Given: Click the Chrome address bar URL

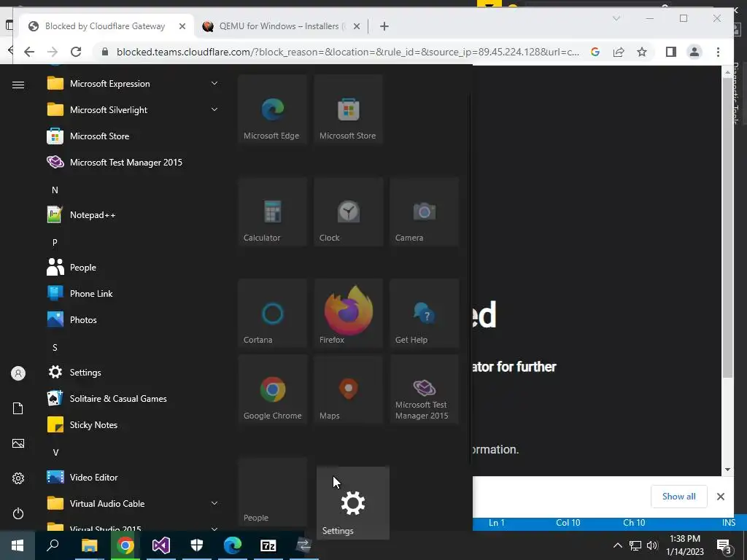Looking at the screenshot, I should tap(348, 52).
